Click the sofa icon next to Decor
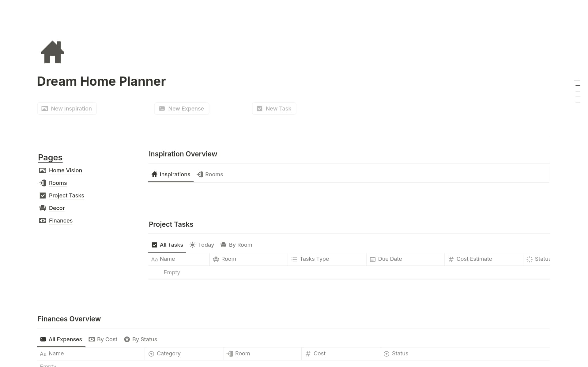This screenshot has width=588, height=367. (x=42, y=208)
